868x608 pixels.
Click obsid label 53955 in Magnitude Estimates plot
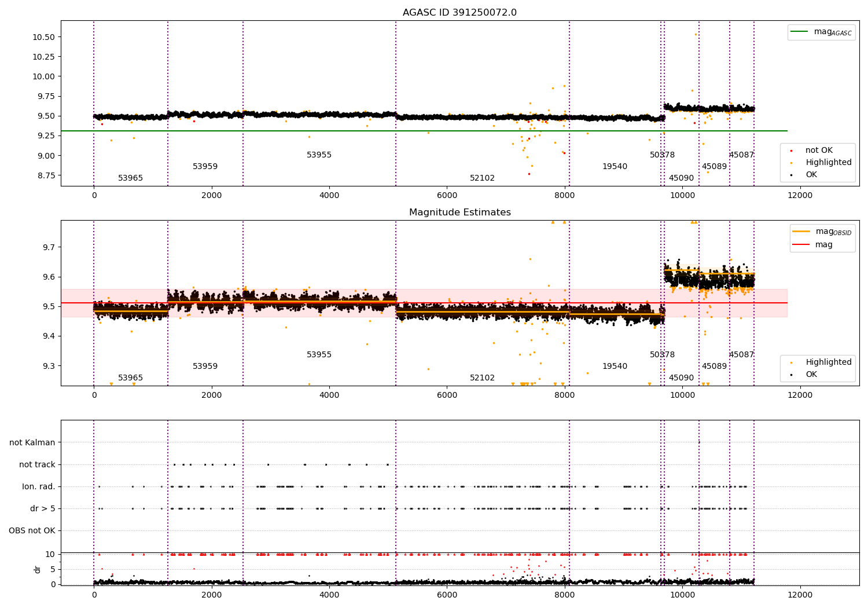(x=319, y=355)
